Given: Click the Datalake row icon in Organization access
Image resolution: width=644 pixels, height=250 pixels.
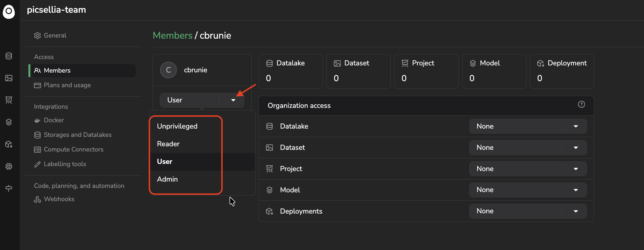Looking at the screenshot, I should (269, 126).
